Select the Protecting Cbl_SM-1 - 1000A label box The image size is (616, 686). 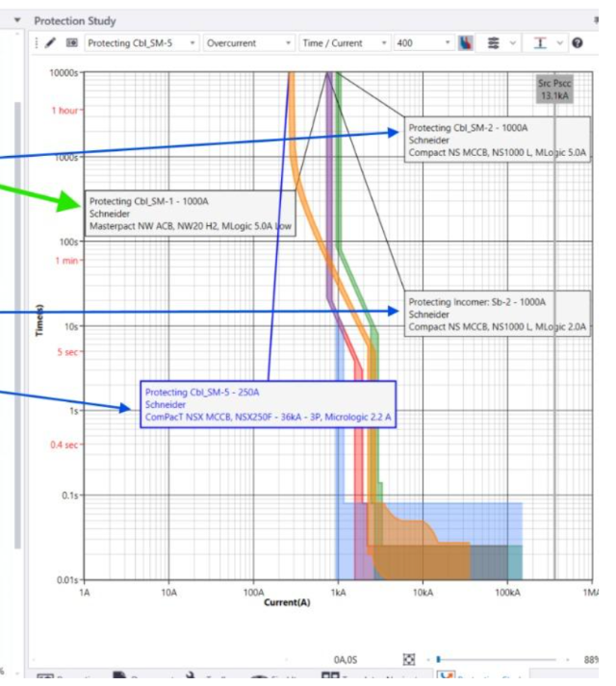pyautogui.click(x=191, y=214)
